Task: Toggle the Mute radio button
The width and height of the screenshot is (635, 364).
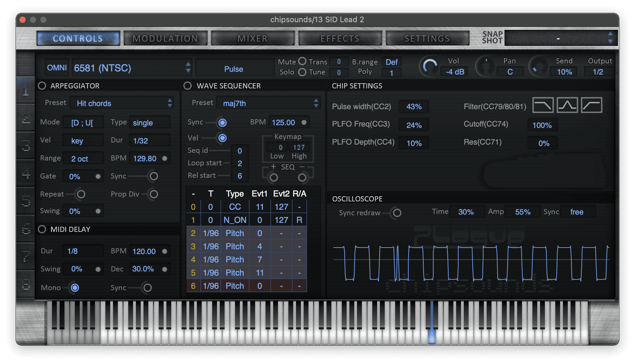Action: 302,61
